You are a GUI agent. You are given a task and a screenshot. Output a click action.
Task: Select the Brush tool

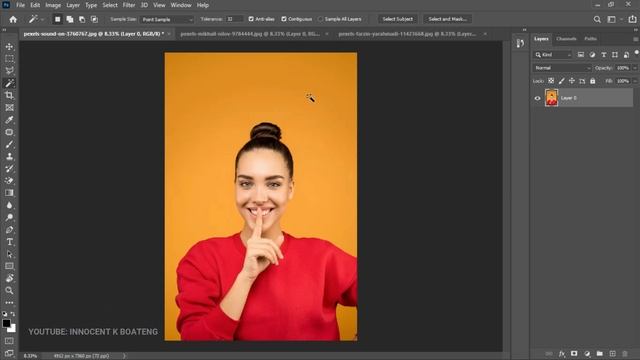(9, 144)
